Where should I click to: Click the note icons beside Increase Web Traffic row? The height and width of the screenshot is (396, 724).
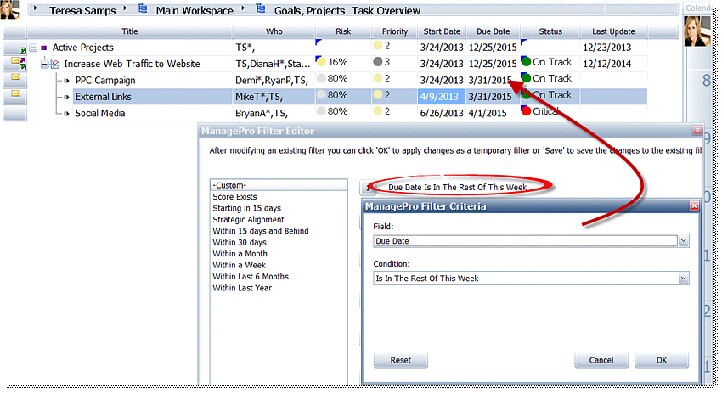pyautogui.click(x=18, y=63)
